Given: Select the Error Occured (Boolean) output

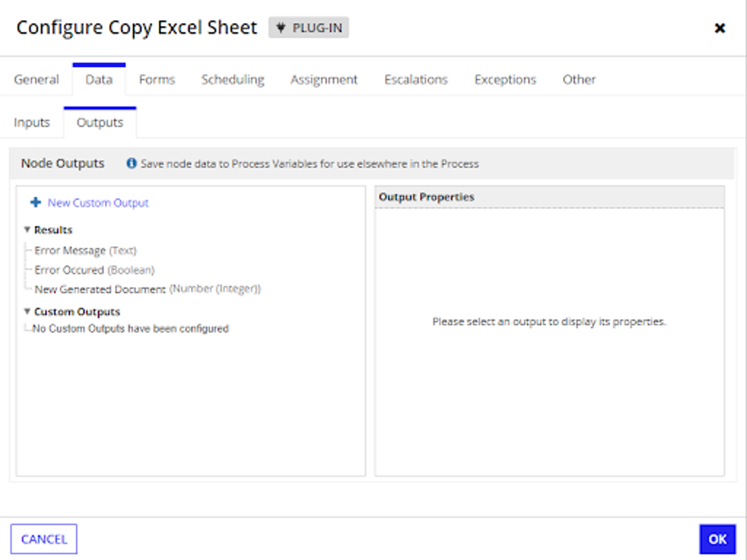Looking at the screenshot, I should point(95,270).
